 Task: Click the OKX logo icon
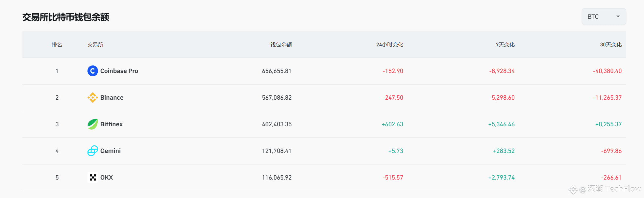[x=93, y=178]
